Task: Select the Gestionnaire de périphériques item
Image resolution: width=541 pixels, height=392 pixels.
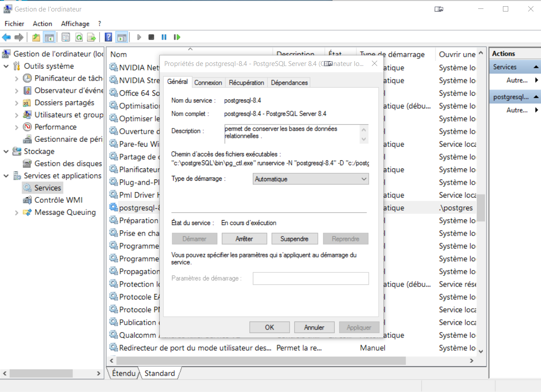Action: pyautogui.click(x=63, y=139)
